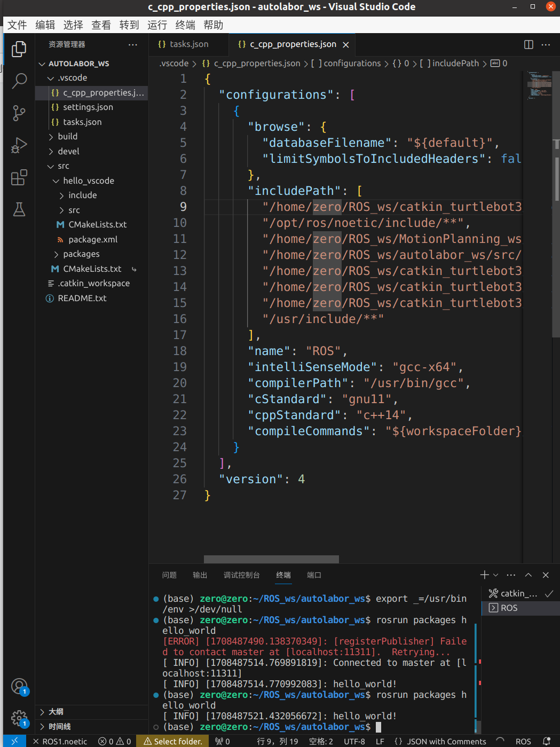This screenshot has width=560, height=747.
Task: Select the ROS terminal entry
Action: (x=520, y=608)
